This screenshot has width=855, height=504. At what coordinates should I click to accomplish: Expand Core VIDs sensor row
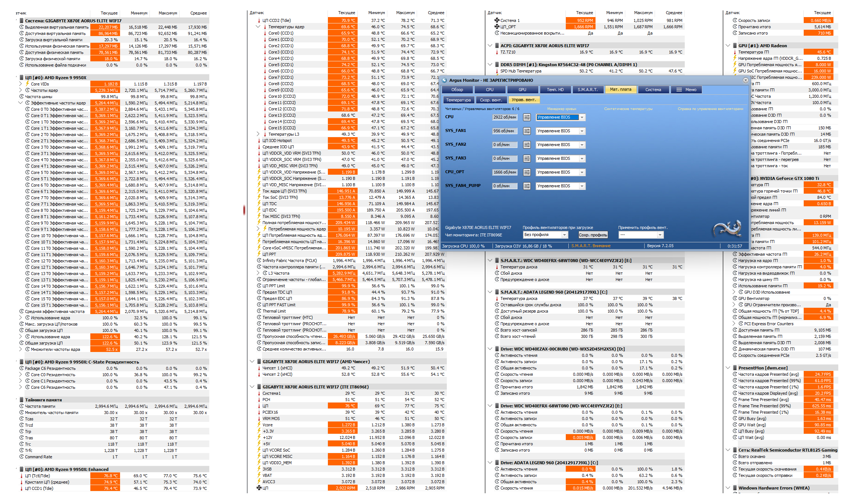[x=21, y=84]
